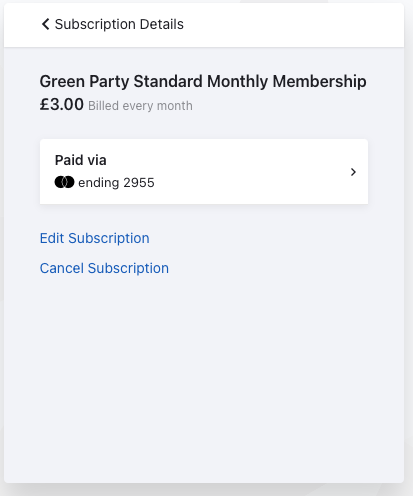Select the 'Paid via' heading label
This screenshot has width=413, height=496.
81,160
